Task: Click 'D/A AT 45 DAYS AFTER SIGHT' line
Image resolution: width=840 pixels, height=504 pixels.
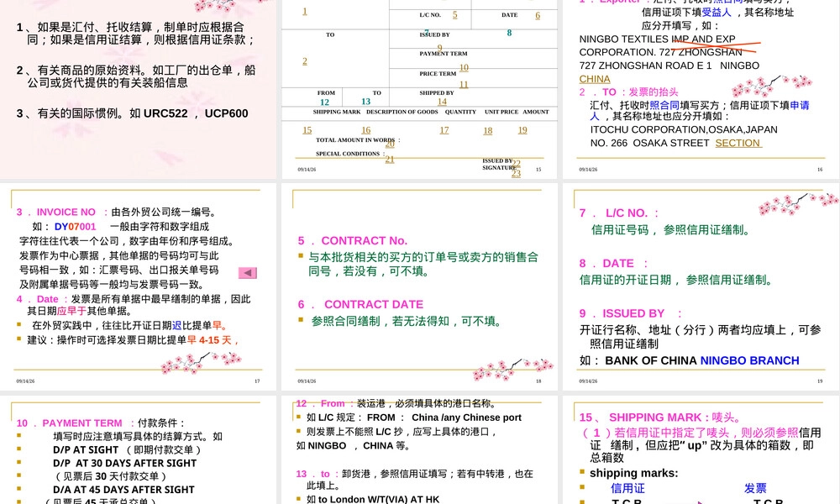Action: [123, 490]
